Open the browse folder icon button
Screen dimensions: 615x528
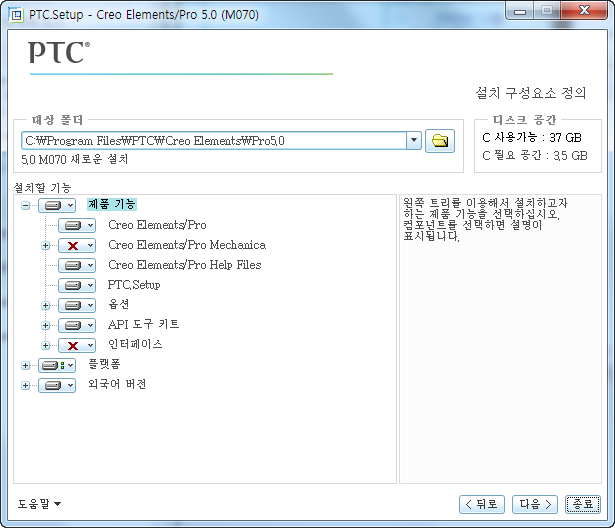440,140
